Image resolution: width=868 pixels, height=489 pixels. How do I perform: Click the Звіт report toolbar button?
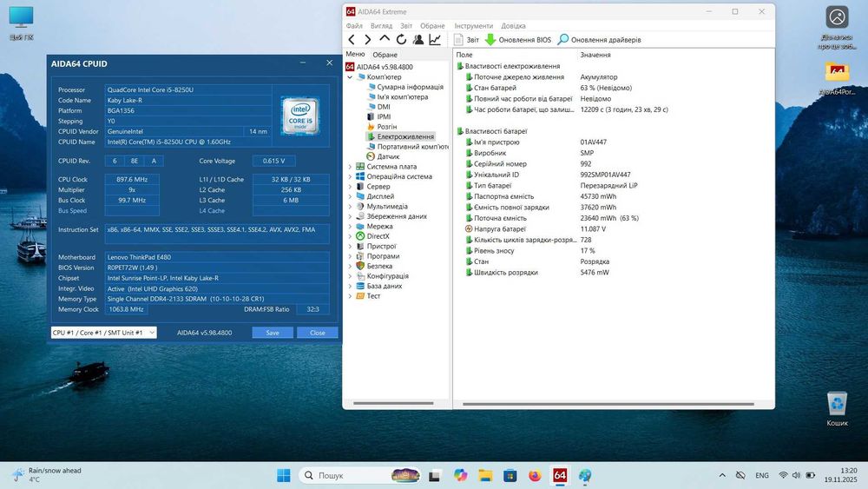[466, 39]
